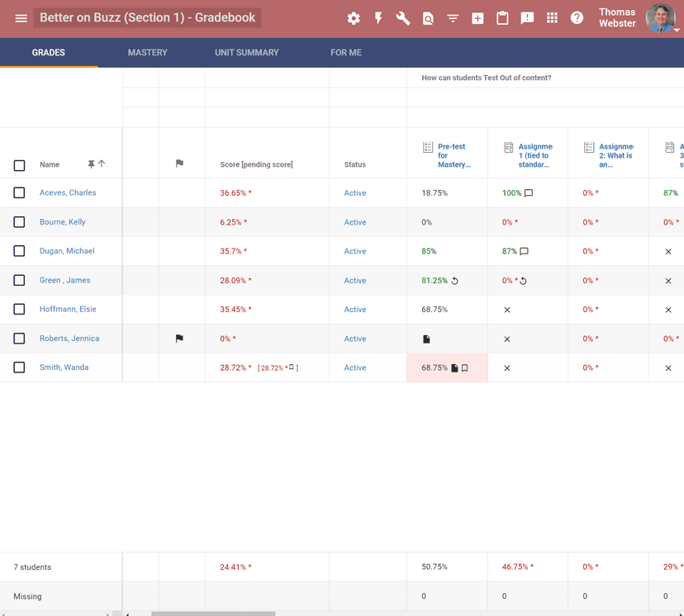Open the hamburger navigation menu
This screenshot has height=616, width=684.
pyautogui.click(x=21, y=17)
